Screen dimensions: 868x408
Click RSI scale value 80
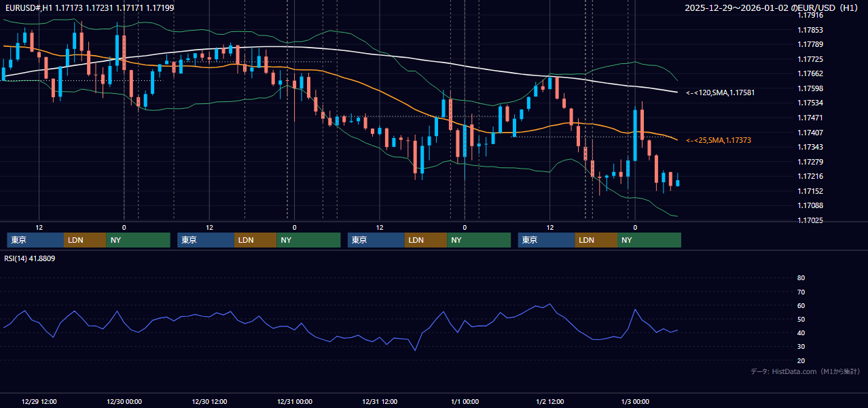(801, 278)
